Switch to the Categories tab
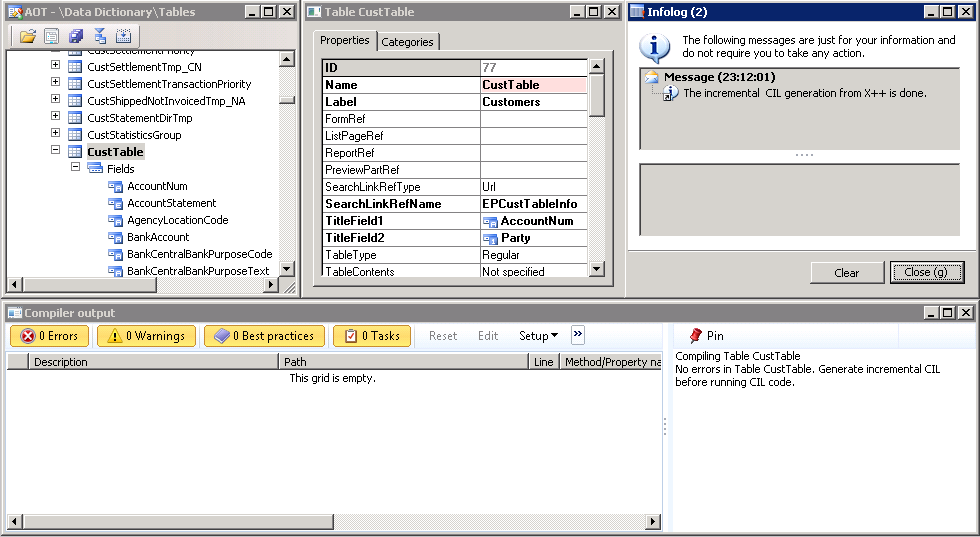 (407, 42)
